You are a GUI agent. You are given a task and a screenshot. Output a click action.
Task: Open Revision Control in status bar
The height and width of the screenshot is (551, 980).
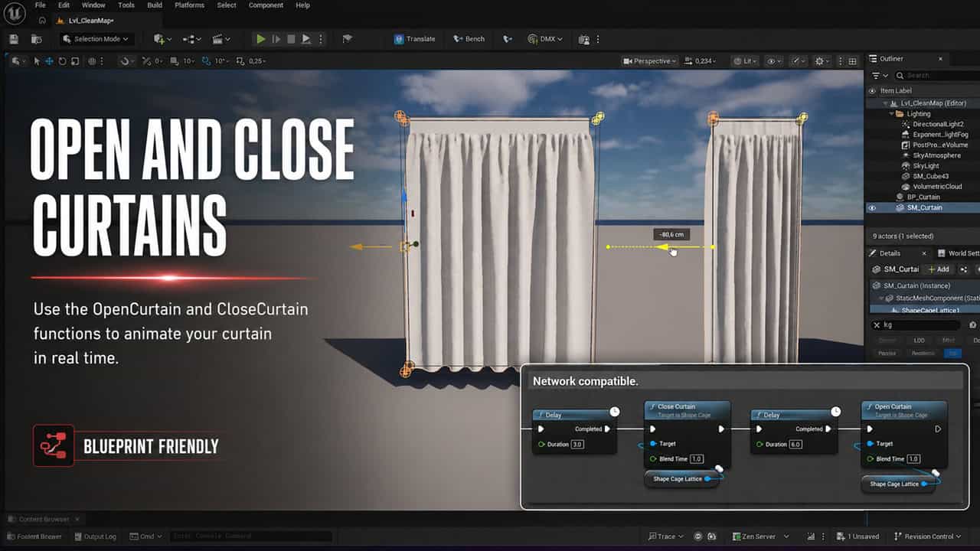coord(927,536)
